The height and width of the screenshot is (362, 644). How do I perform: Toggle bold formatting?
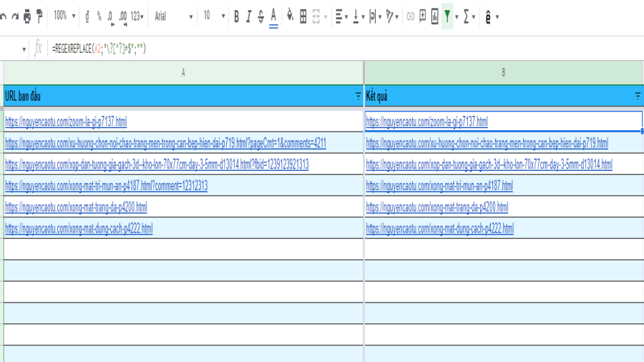tap(236, 16)
